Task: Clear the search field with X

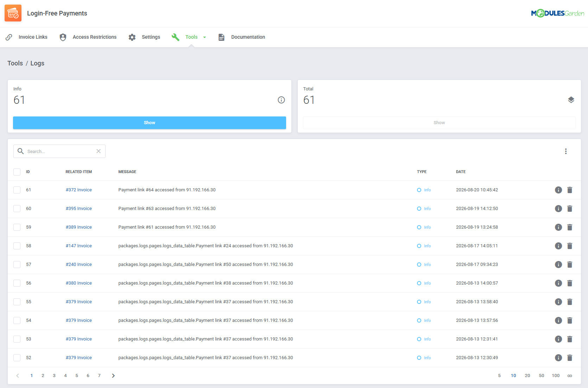Action: pyautogui.click(x=99, y=151)
